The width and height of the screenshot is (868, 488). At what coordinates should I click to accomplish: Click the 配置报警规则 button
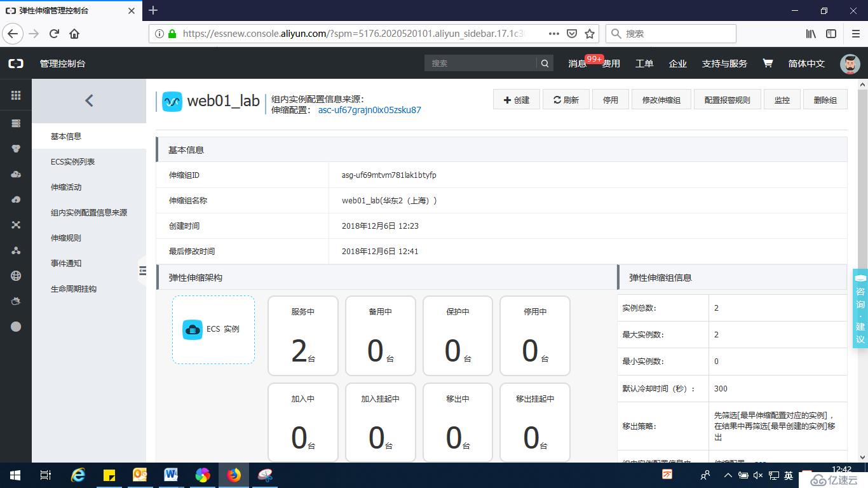click(728, 100)
